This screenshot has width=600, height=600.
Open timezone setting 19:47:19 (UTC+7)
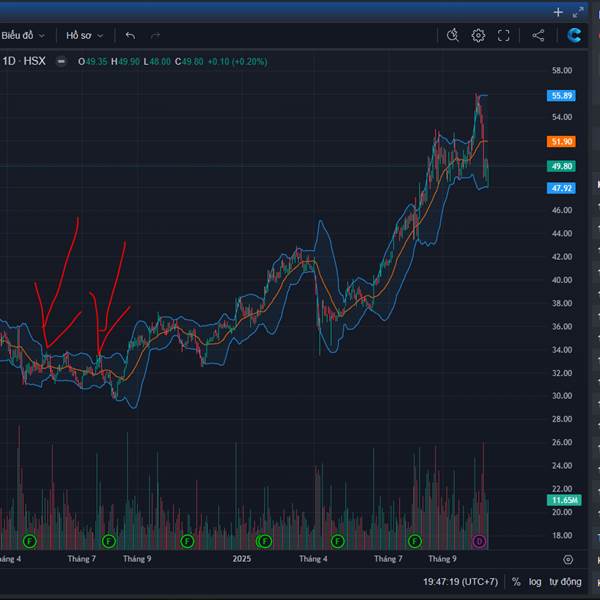(x=460, y=581)
